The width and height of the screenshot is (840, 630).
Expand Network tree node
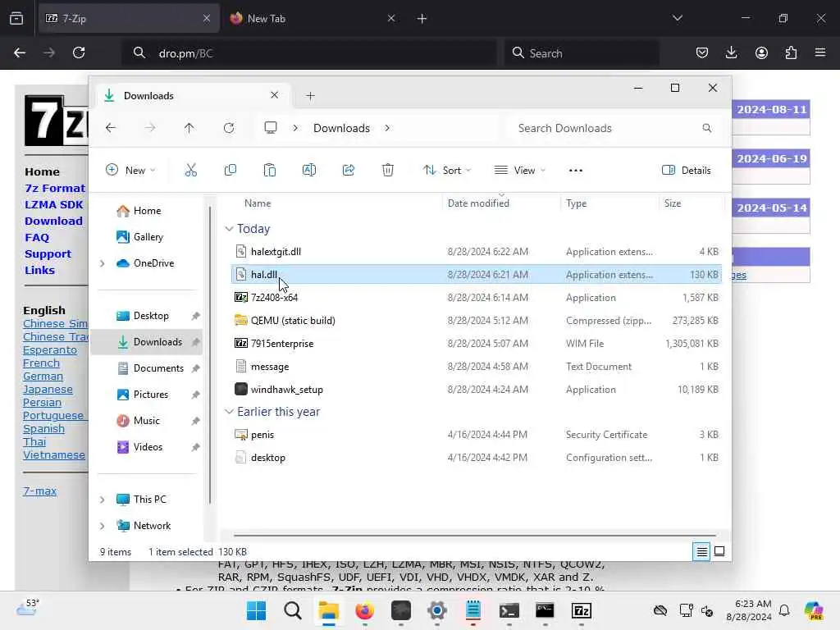[x=103, y=526]
